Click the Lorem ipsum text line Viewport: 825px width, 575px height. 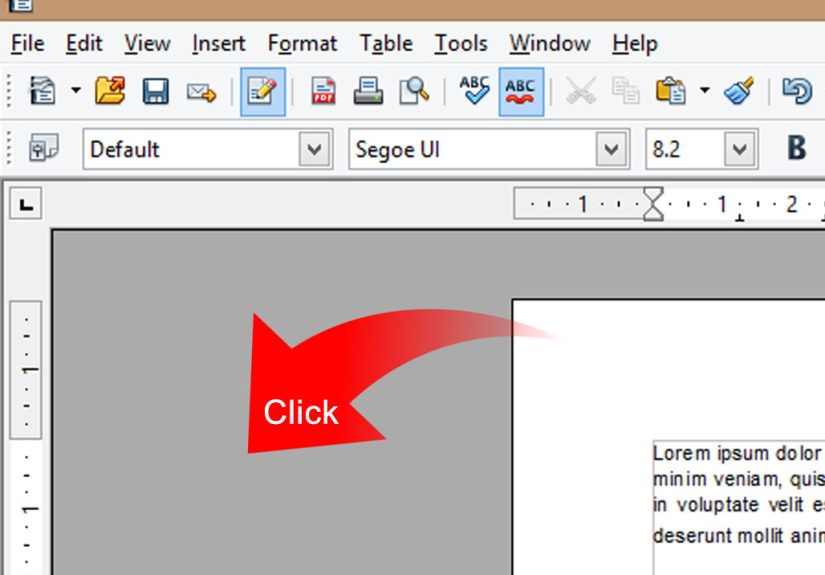click(739, 453)
